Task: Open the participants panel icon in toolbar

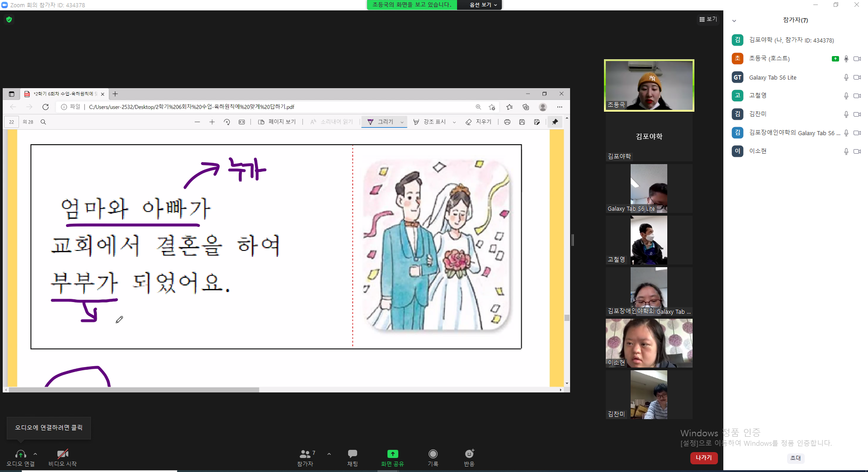Action: point(305,454)
